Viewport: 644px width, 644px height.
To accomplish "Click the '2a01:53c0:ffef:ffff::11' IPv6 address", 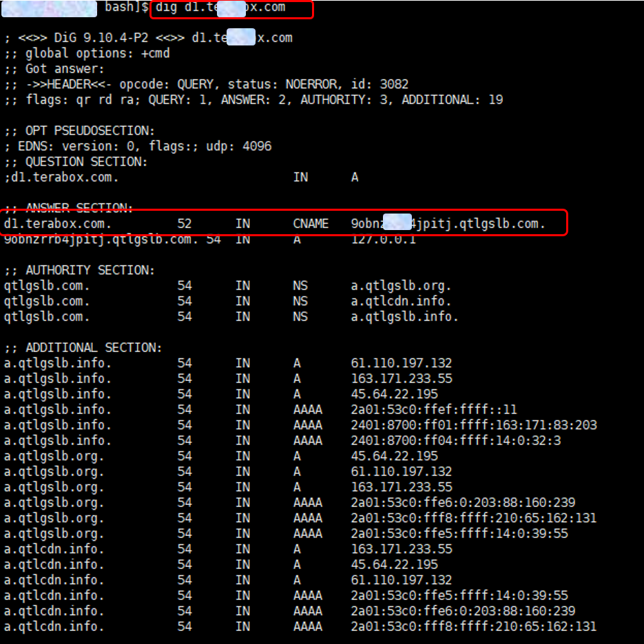I will tap(434, 410).
